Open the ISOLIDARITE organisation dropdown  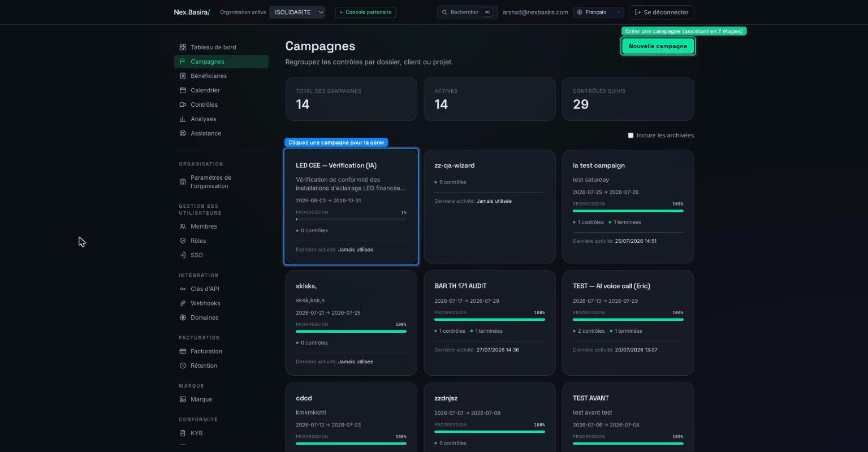tap(297, 12)
